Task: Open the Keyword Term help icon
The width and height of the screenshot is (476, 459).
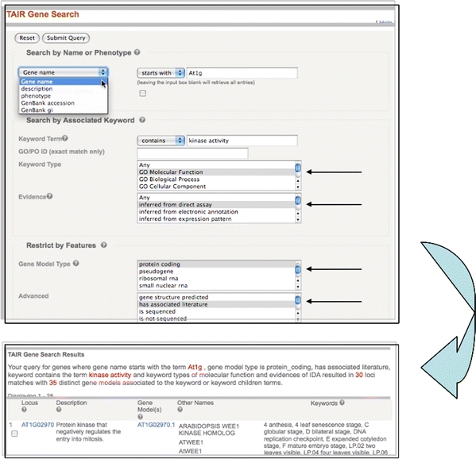Action: click(x=65, y=138)
